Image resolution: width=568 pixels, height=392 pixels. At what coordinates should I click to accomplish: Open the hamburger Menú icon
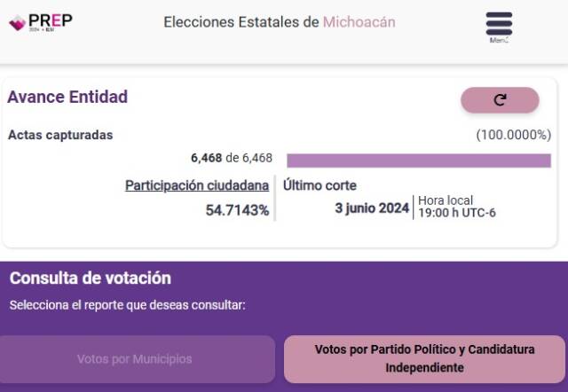pyautogui.click(x=499, y=24)
